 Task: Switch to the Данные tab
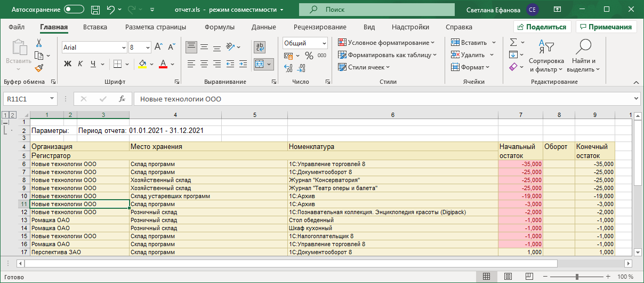[264, 27]
